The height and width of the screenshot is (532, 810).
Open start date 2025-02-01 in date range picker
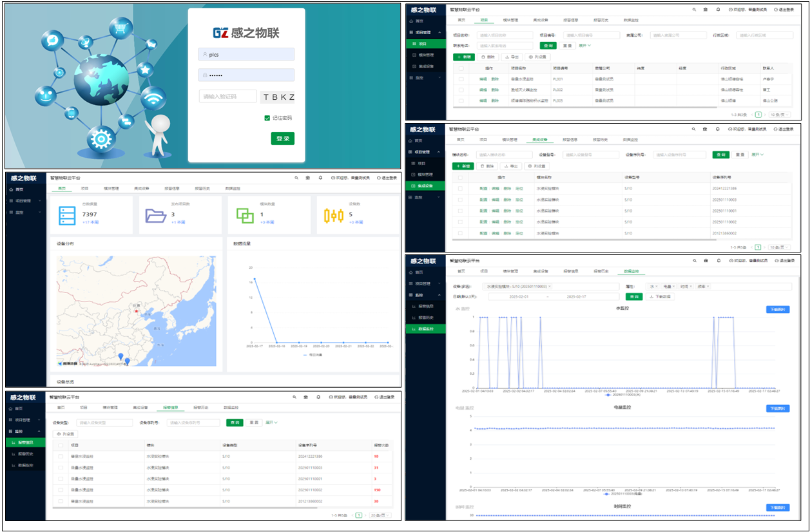coord(519,297)
